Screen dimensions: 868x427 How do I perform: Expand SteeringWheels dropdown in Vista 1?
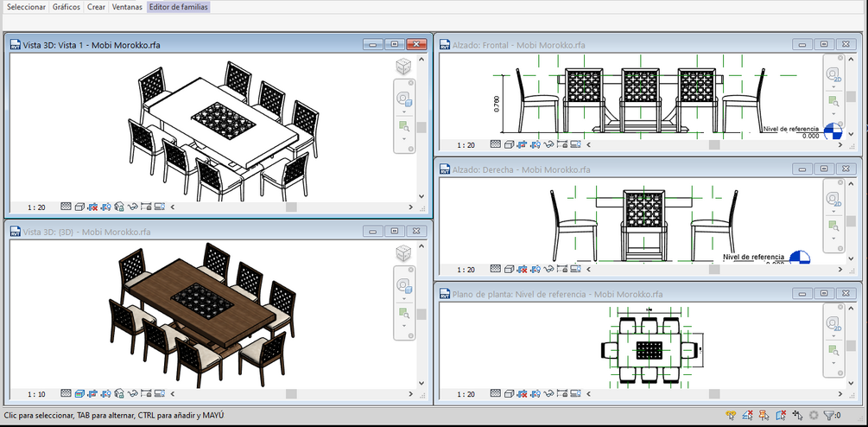tap(404, 112)
